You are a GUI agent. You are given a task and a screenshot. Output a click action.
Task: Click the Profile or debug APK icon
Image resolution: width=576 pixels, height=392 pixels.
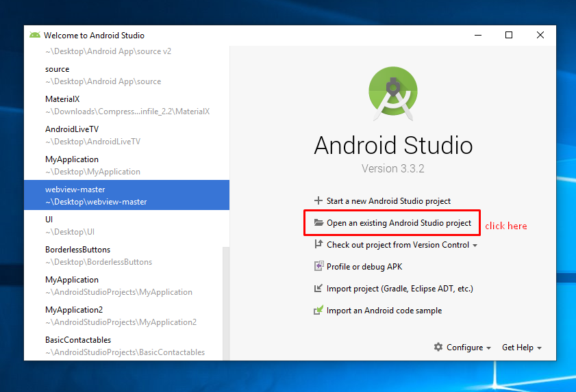(x=319, y=266)
